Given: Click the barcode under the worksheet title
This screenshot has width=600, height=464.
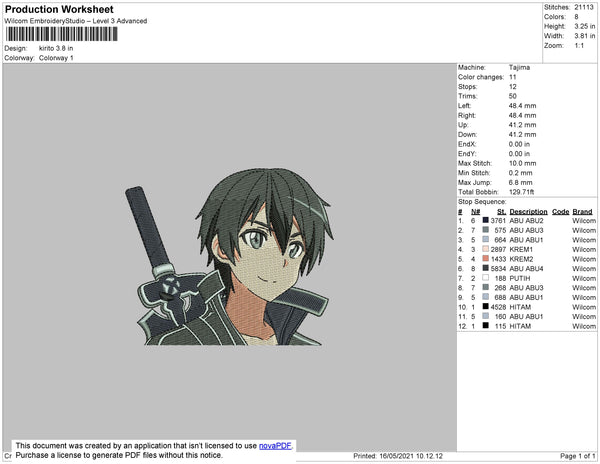Looking at the screenshot, I should coord(61,34).
